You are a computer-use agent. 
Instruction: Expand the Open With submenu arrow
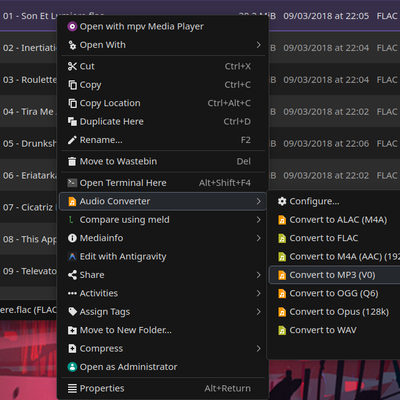pyautogui.click(x=258, y=45)
